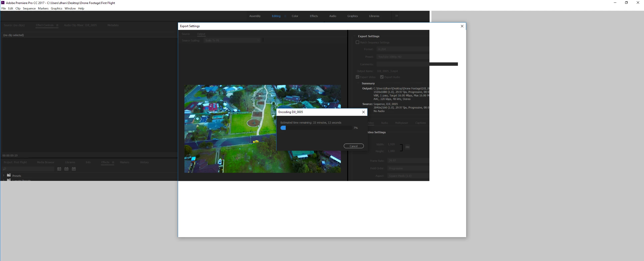Screen dimensions: 644x261
Task: Open the Markers menu
Action: coord(43,8)
